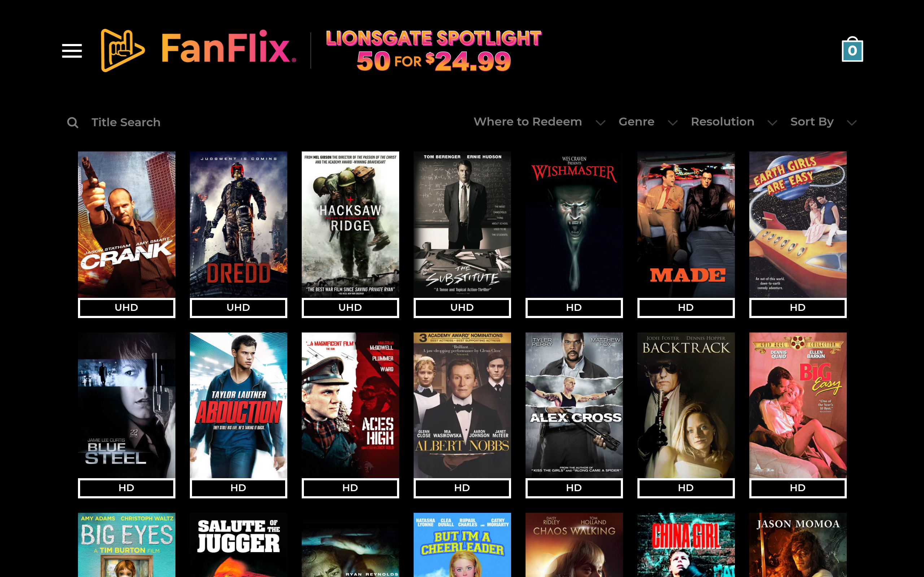The height and width of the screenshot is (577, 924).
Task: Select the Crank movie poster
Action: pyautogui.click(x=126, y=224)
